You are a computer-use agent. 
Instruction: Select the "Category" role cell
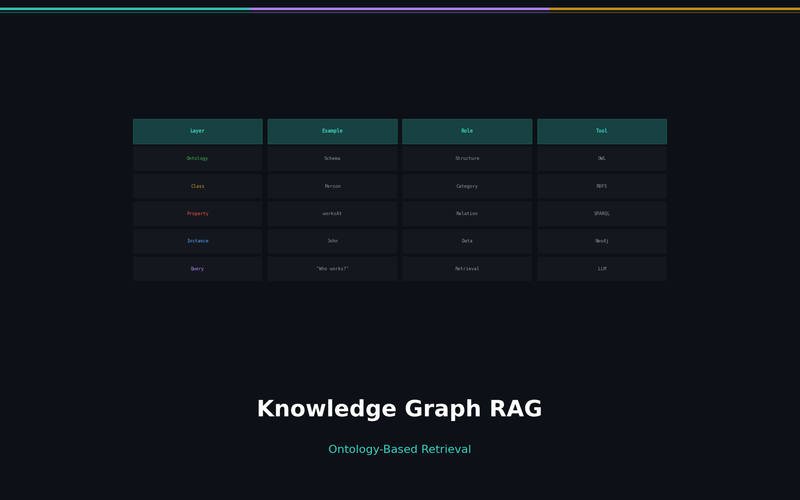tap(467, 186)
